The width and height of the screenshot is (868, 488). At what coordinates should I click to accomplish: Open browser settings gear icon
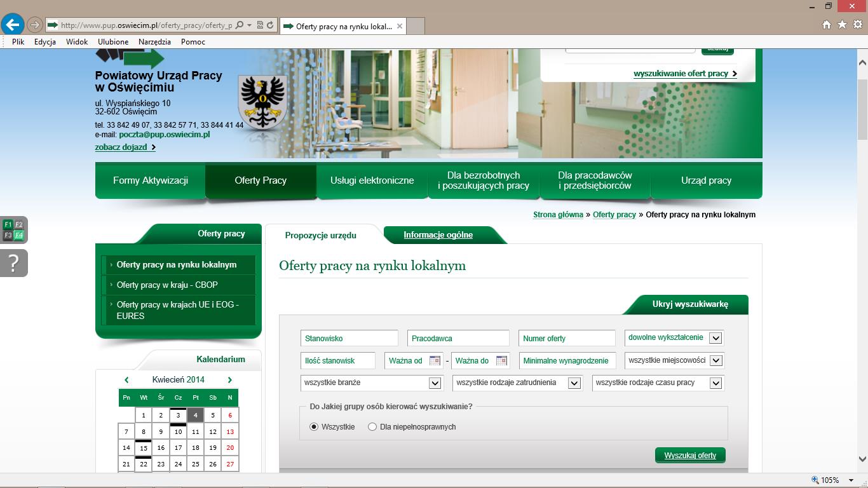(x=857, y=25)
